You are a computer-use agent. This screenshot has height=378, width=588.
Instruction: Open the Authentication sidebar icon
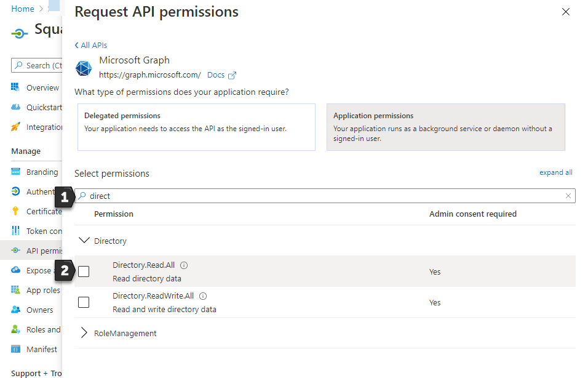[x=15, y=191]
